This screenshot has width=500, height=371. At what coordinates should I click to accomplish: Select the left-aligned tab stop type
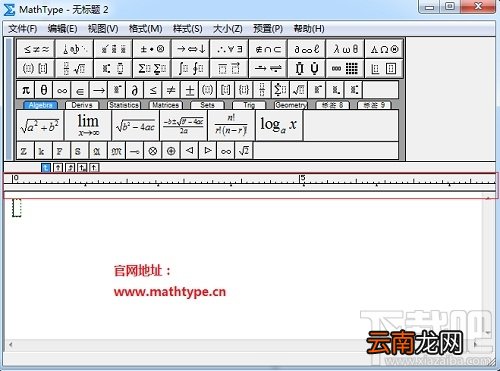click(46, 167)
